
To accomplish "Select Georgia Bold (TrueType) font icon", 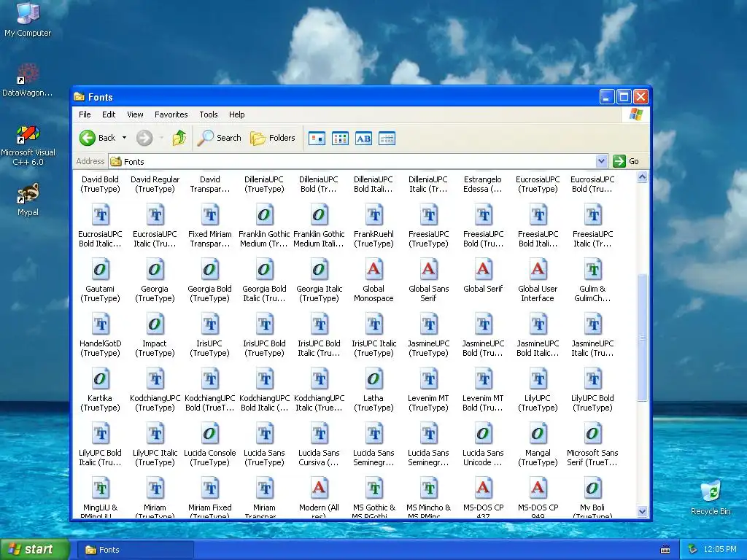I will coord(209,270).
